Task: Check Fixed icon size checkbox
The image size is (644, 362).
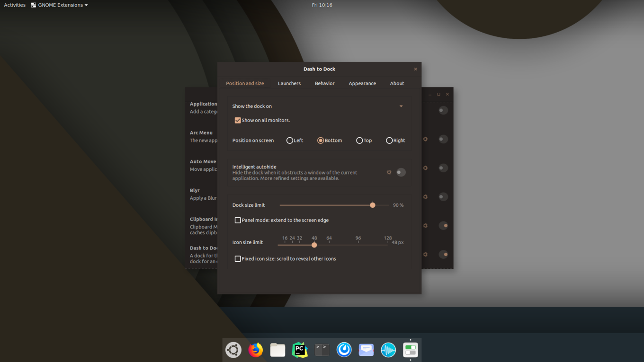Action: point(238,259)
